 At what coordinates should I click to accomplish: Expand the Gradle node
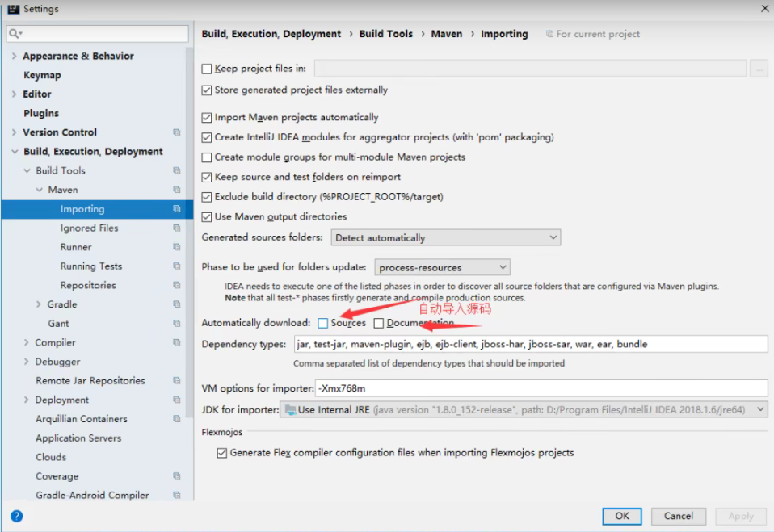point(39,304)
